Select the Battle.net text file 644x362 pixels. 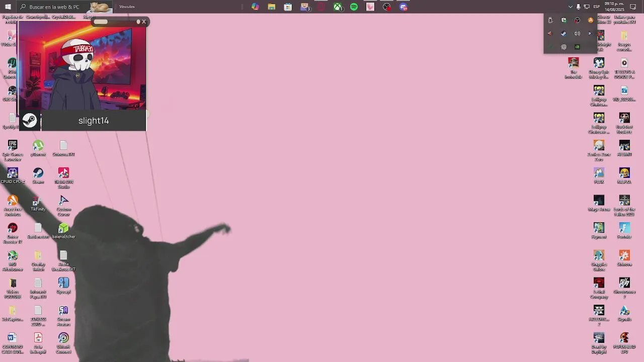pyautogui.click(x=38, y=231)
